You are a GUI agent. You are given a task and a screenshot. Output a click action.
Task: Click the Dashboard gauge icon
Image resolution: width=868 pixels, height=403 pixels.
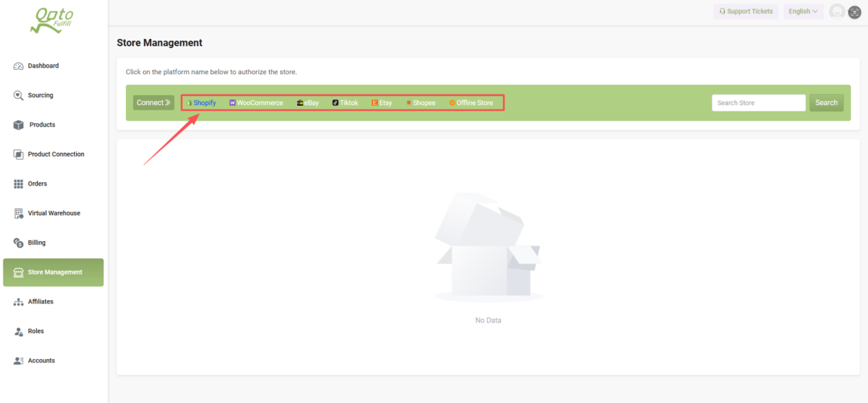point(18,66)
